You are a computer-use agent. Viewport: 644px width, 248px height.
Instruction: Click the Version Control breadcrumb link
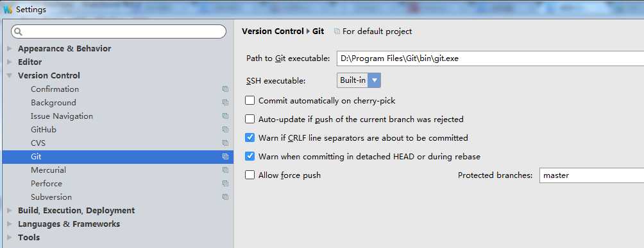pos(273,31)
